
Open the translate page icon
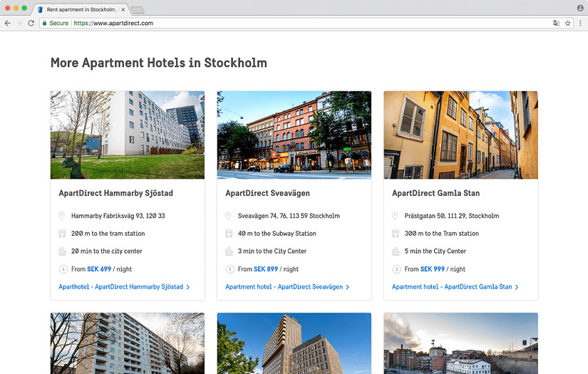(556, 24)
